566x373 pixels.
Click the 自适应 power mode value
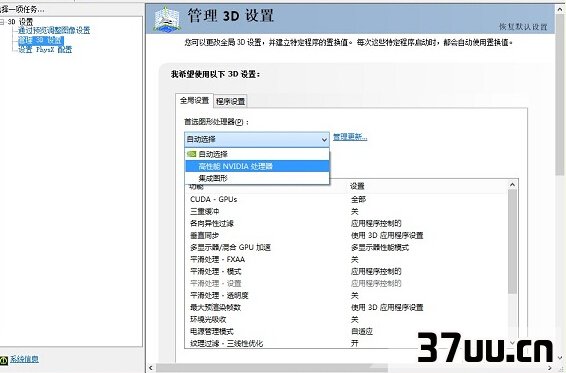coord(362,331)
